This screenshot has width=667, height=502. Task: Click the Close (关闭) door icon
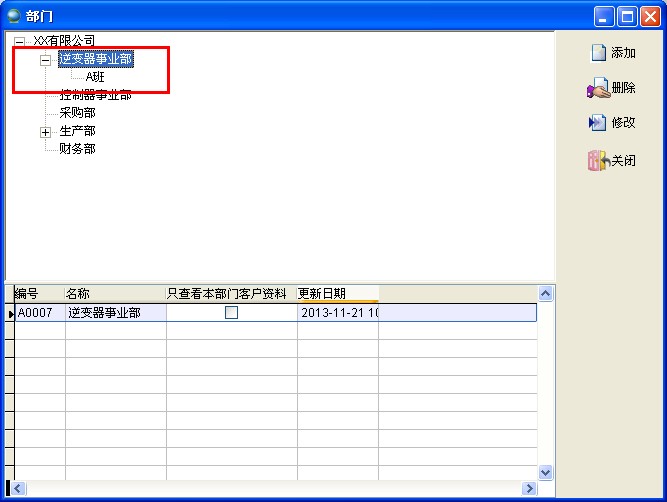pos(598,160)
